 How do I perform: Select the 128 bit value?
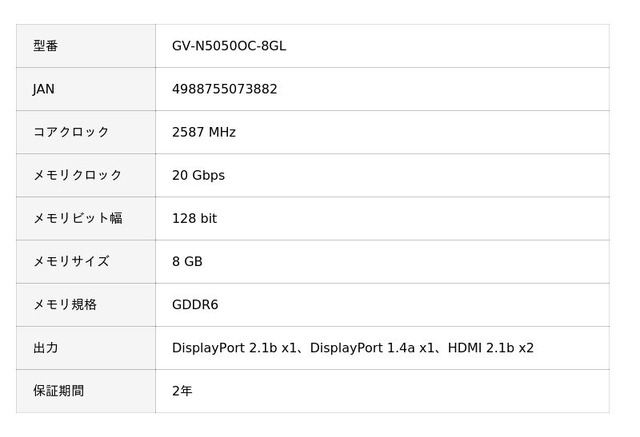[x=194, y=218]
